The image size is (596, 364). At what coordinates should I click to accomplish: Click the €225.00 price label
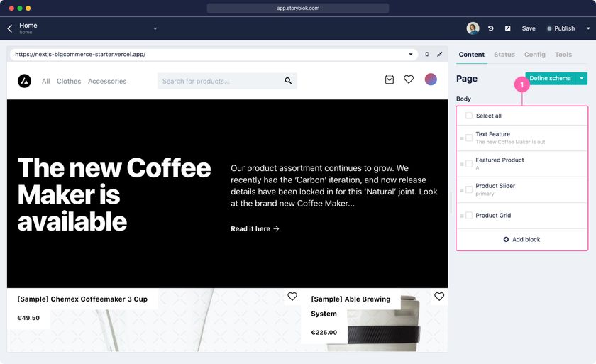(x=324, y=333)
